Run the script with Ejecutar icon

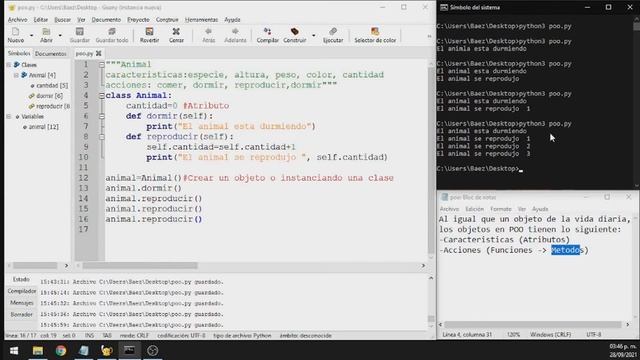pyautogui.click(x=333, y=35)
